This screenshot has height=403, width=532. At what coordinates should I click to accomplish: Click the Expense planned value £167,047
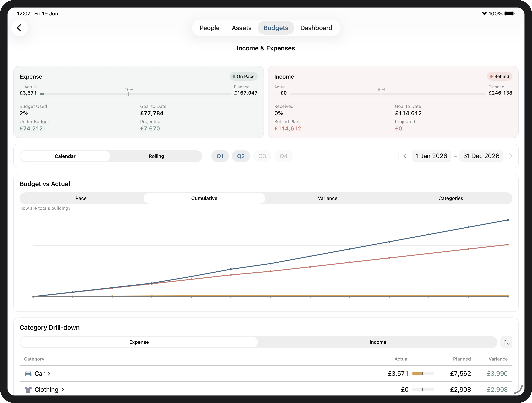(x=246, y=93)
